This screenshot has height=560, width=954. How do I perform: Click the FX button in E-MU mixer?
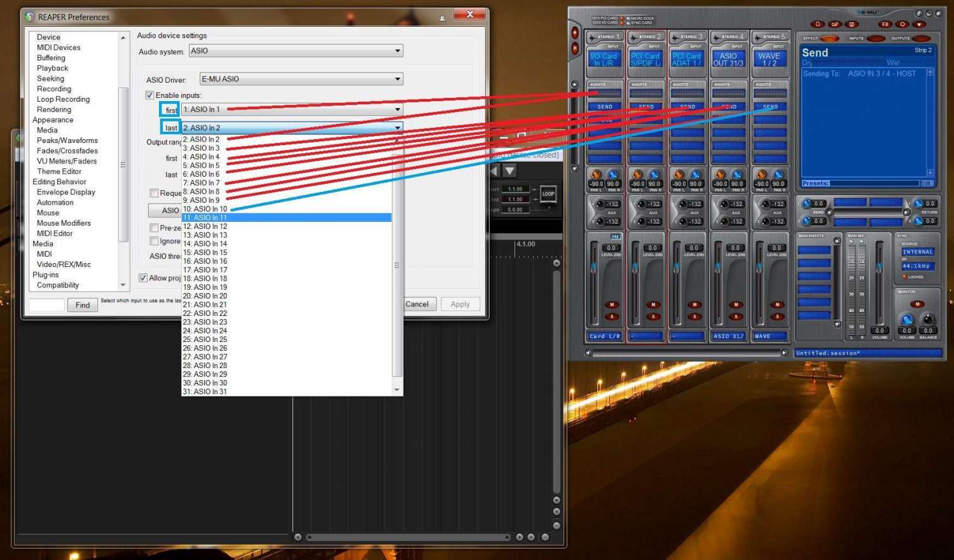[x=885, y=24]
